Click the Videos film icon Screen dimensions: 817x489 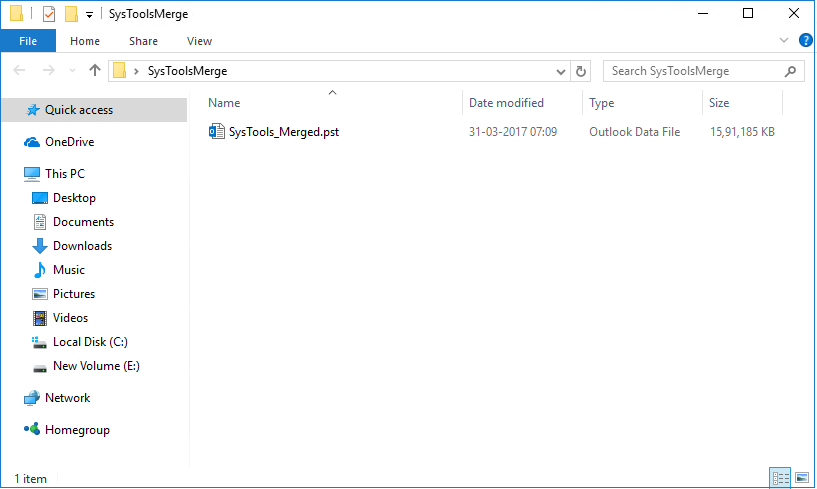[x=40, y=318]
